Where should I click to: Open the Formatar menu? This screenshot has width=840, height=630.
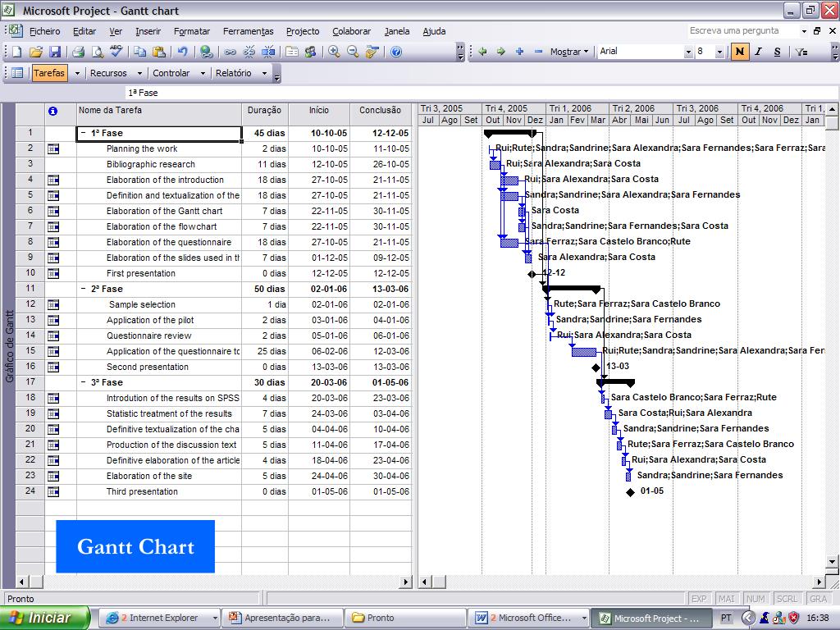(x=192, y=31)
